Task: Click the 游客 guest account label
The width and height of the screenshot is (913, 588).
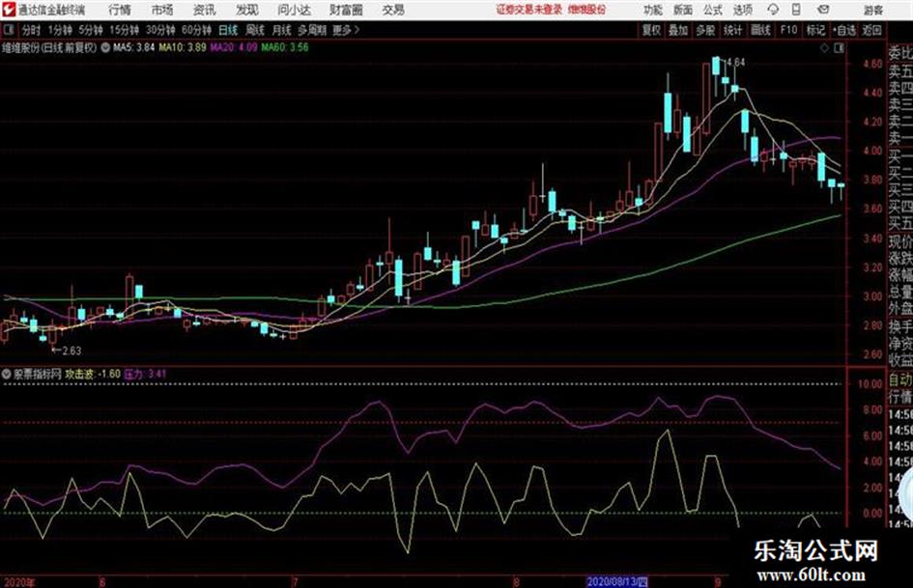Action: (x=872, y=10)
